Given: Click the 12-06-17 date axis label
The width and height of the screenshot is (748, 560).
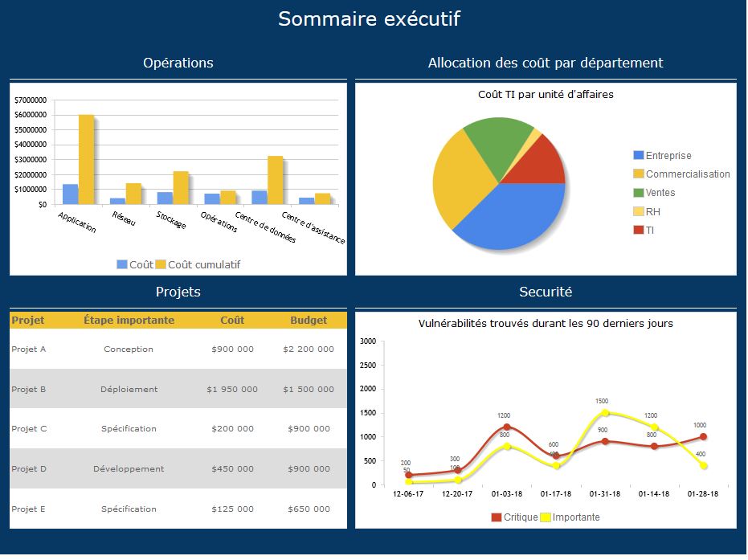Looking at the screenshot, I should (x=408, y=493).
